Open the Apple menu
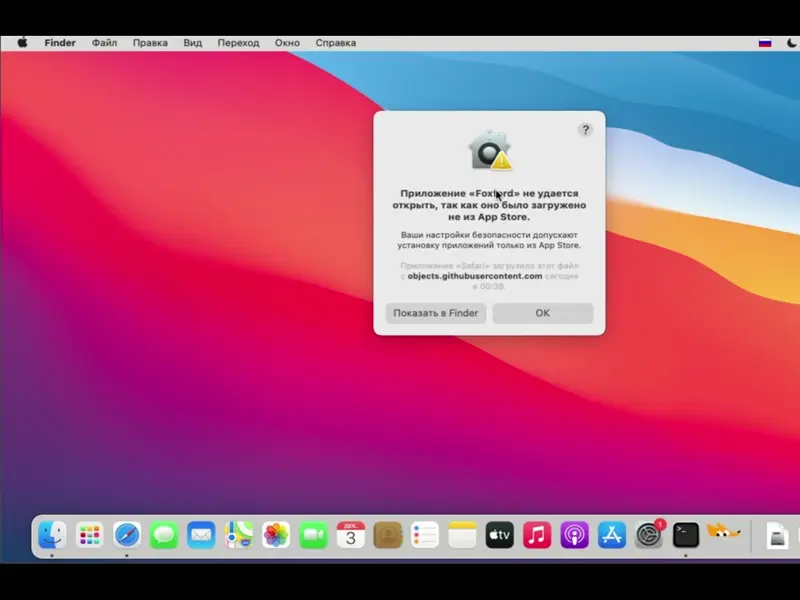 pos(22,43)
